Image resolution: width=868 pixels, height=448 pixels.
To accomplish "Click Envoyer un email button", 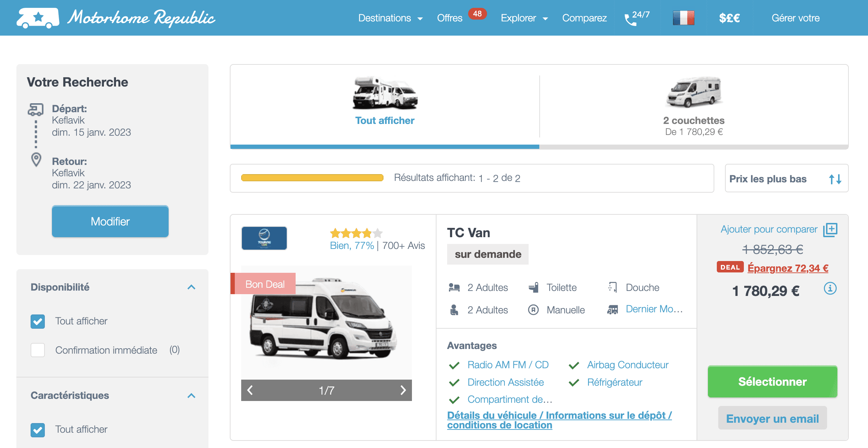I will coord(772,418).
